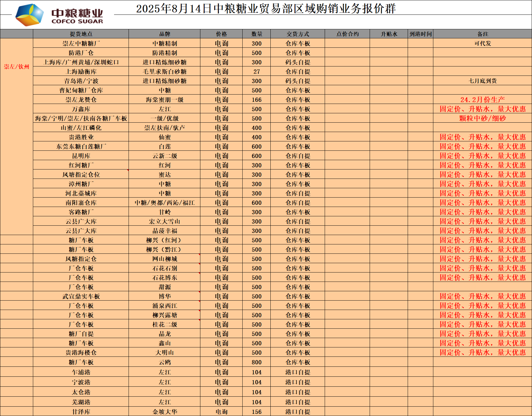This screenshot has height=416, width=532.
Task: Select the 提货地点 column header
Action: point(81,34)
